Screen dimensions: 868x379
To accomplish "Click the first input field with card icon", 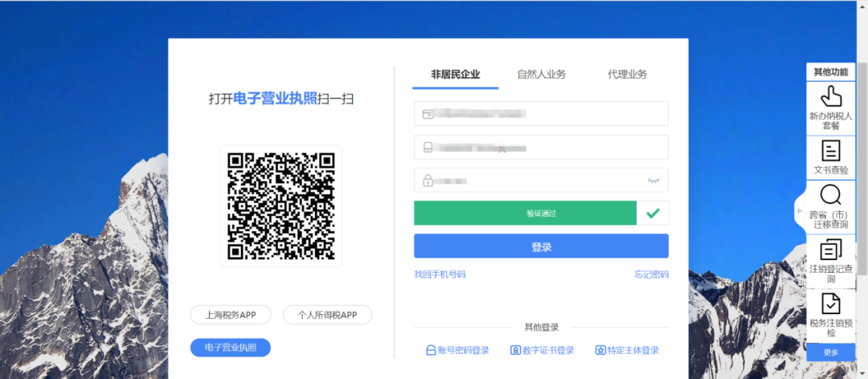I will tap(541, 113).
